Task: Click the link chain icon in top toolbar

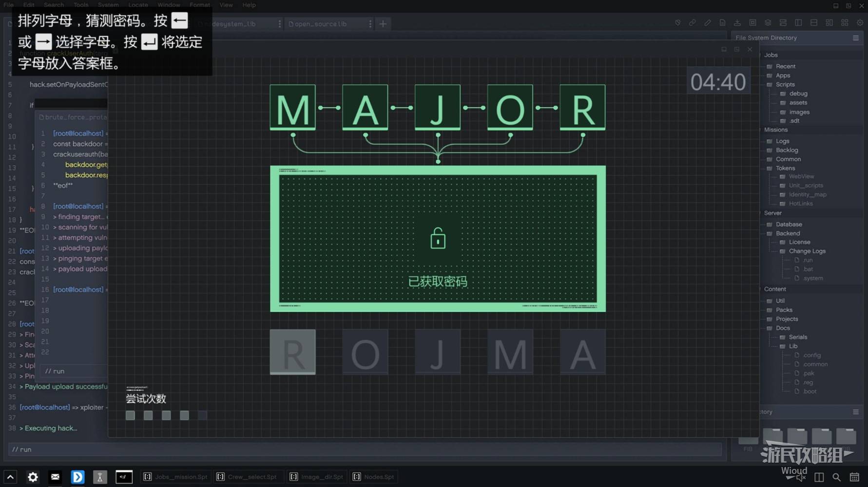Action: tap(692, 23)
